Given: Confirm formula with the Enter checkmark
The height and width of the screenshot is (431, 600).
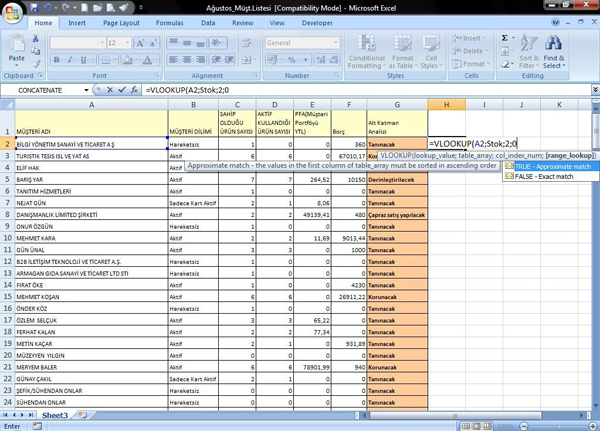Looking at the screenshot, I should coord(121,90).
